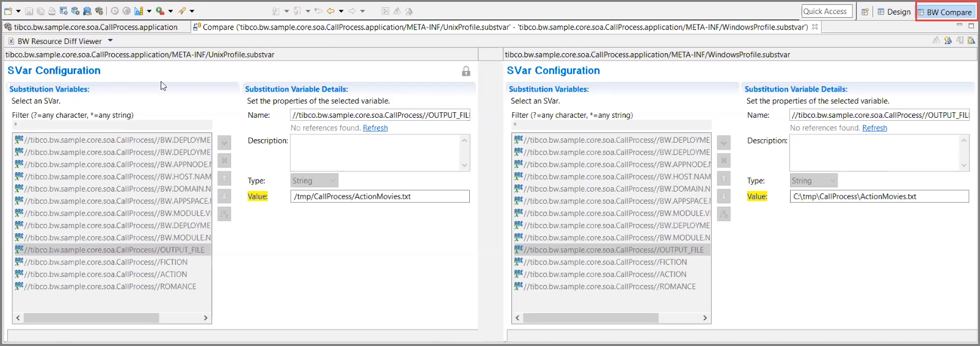The width and height of the screenshot is (980, 346).
Task: Select FICTION variable in UnixProfile list
Action: tap(112, 262)
